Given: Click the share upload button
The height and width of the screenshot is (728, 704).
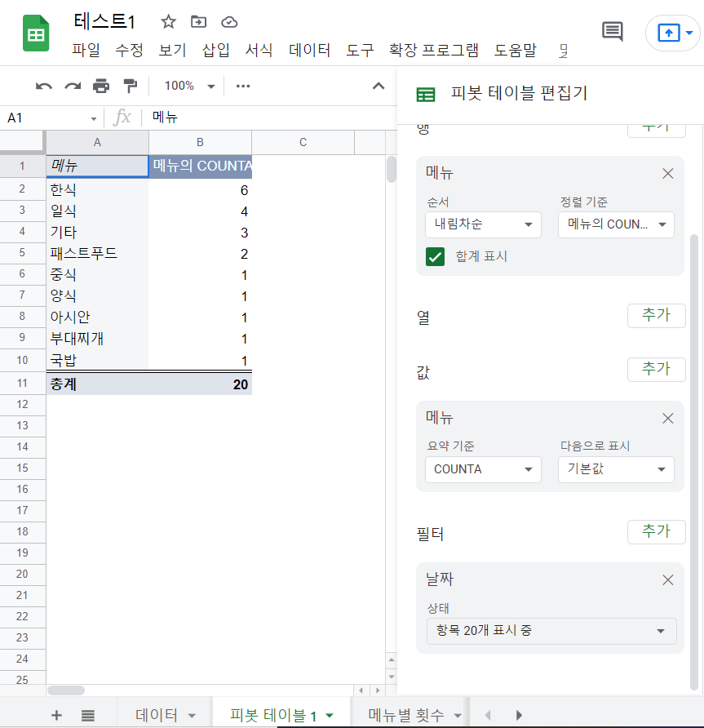Looking at the screenshot, I should click(669, 33).
